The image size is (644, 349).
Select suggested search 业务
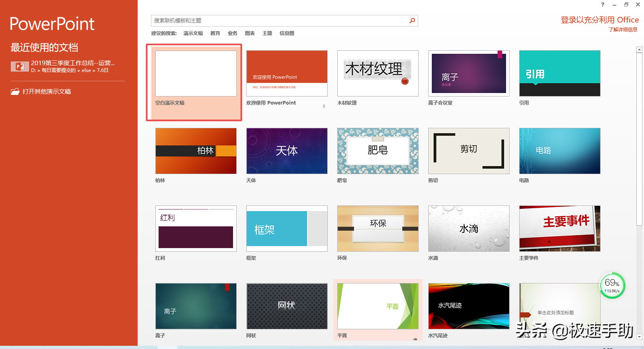click(232, 33)
